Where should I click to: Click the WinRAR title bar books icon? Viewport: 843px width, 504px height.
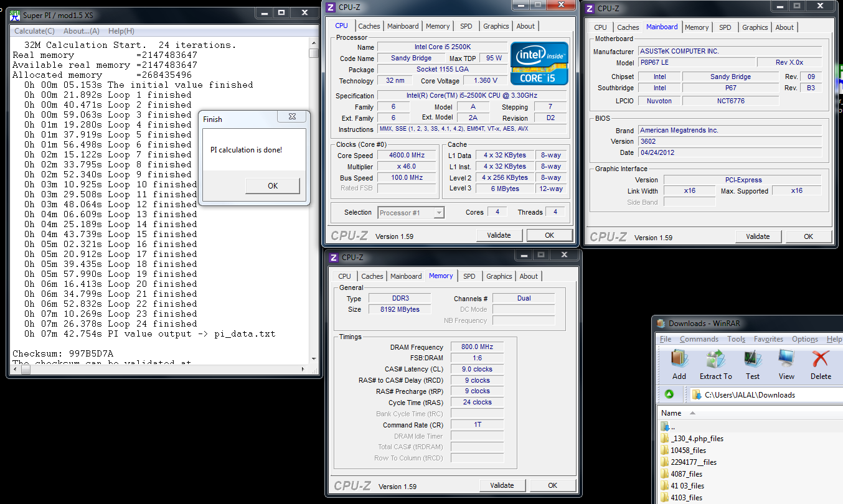(662, 323)
